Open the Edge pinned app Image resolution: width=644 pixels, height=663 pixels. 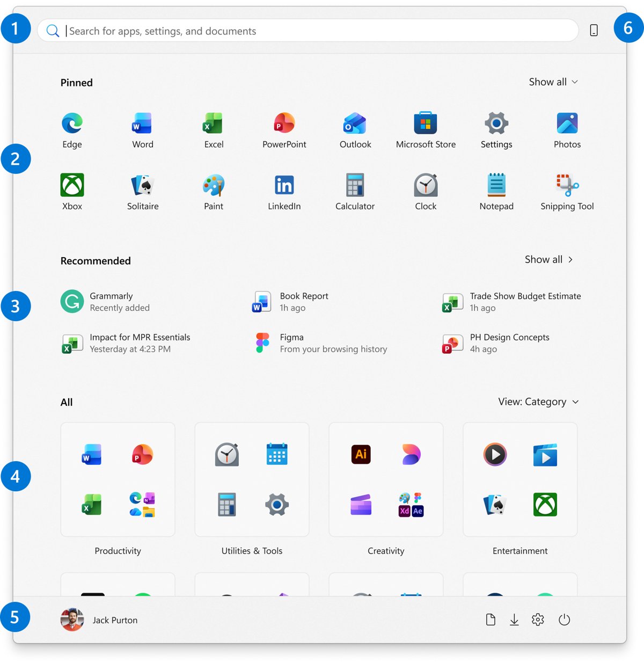(72, 130)
